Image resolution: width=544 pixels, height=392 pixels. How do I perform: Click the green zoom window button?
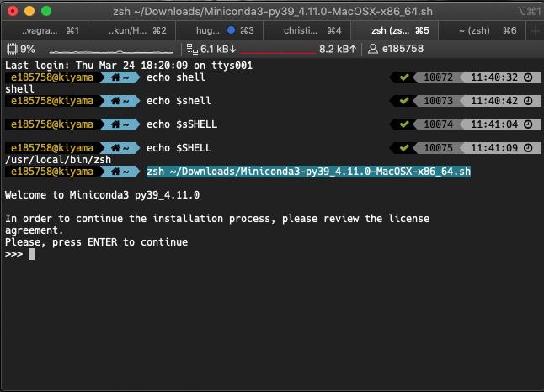45,11
